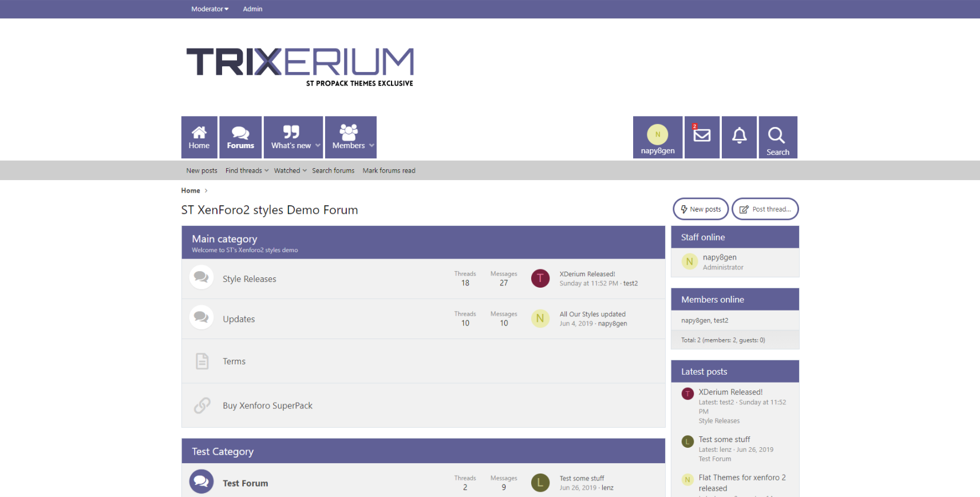Open the All Our Styles updated thread
Screen dimensions: 980x497
pyautogui.click(x=592, y=314)
